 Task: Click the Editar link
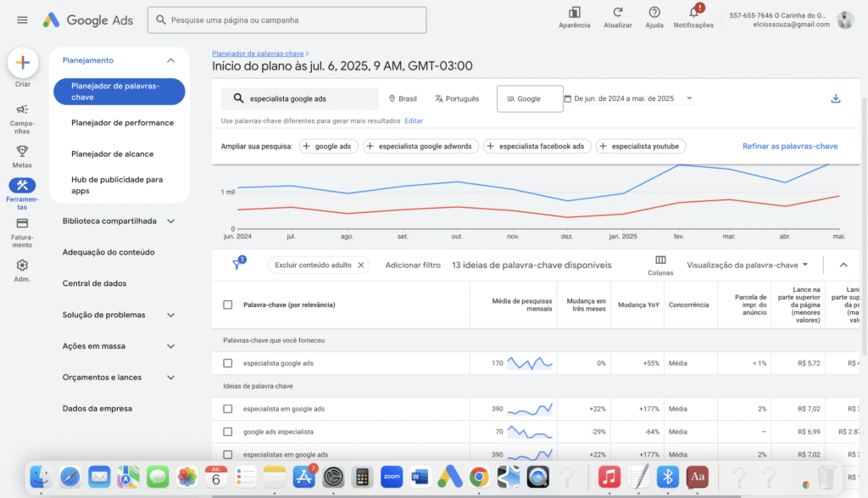[414, 120]
